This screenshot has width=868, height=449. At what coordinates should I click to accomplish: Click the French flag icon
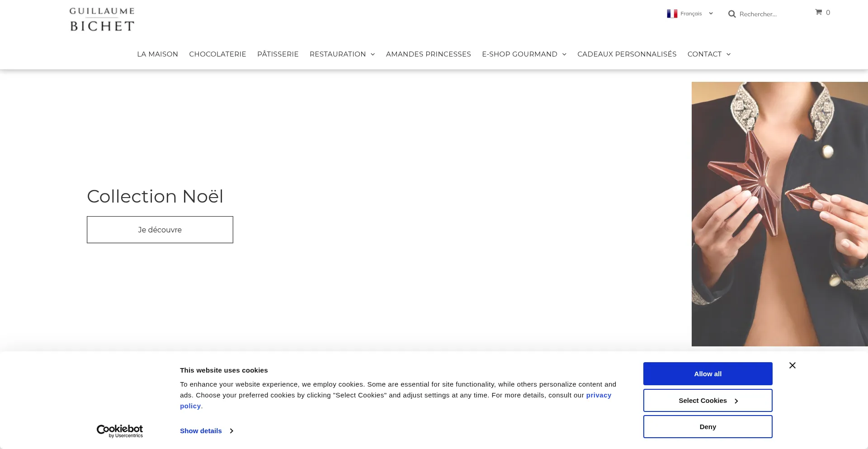(x=672, y=14)
